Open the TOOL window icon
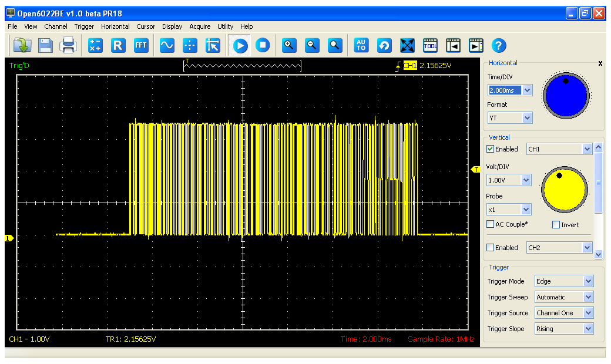The height and width of the screenshot is (364, 611). pos(430,46)
